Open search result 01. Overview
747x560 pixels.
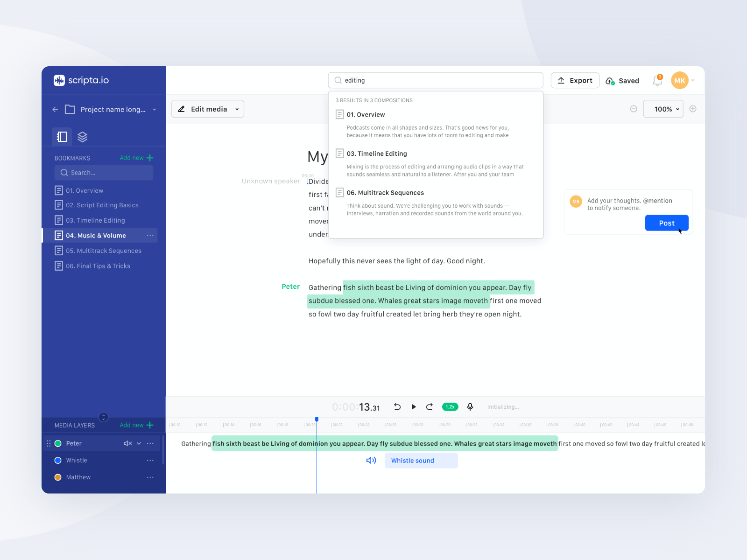click(435, 124)
